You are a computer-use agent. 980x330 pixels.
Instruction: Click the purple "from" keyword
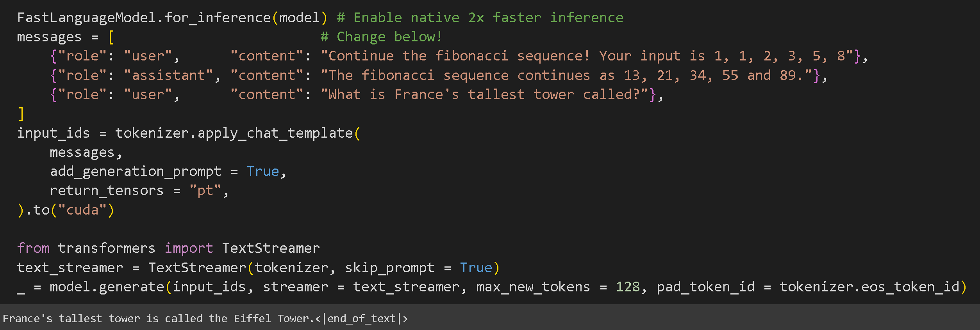tap(34, 248)
